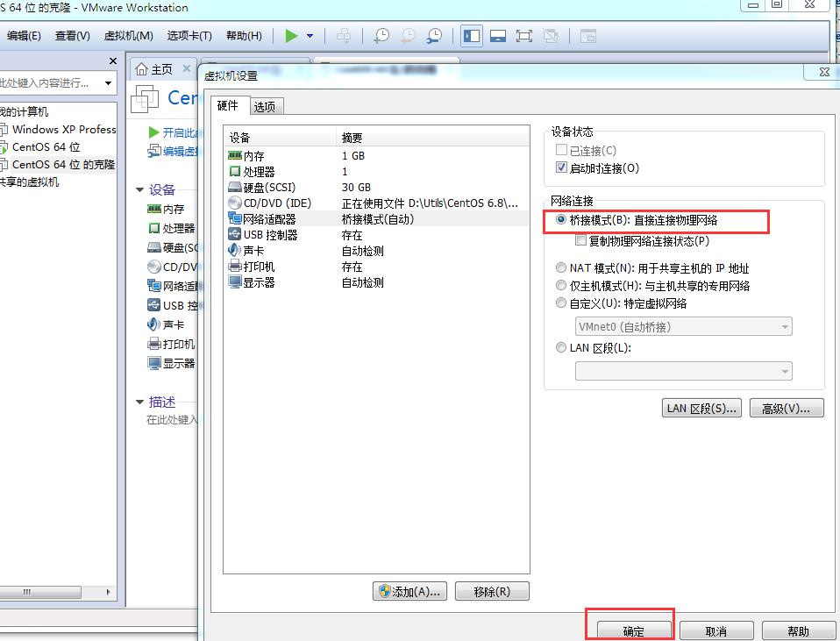Click the 高级(V)... button
This screenshot has width=840, height=641.
(x=787, y=408)
